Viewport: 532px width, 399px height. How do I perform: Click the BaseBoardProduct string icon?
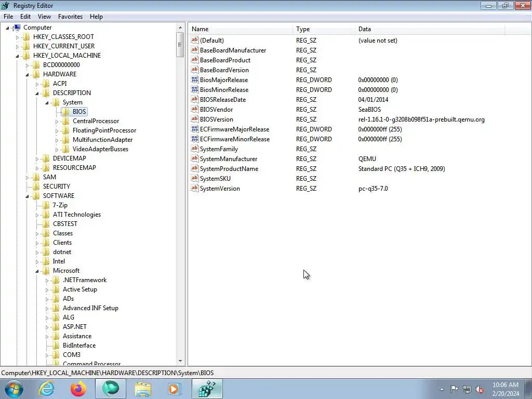194,60
